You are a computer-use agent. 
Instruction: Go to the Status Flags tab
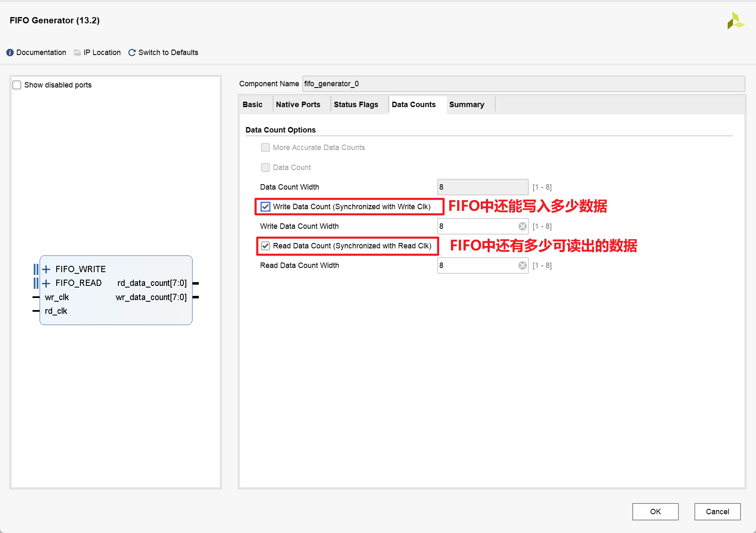point(356,105)
